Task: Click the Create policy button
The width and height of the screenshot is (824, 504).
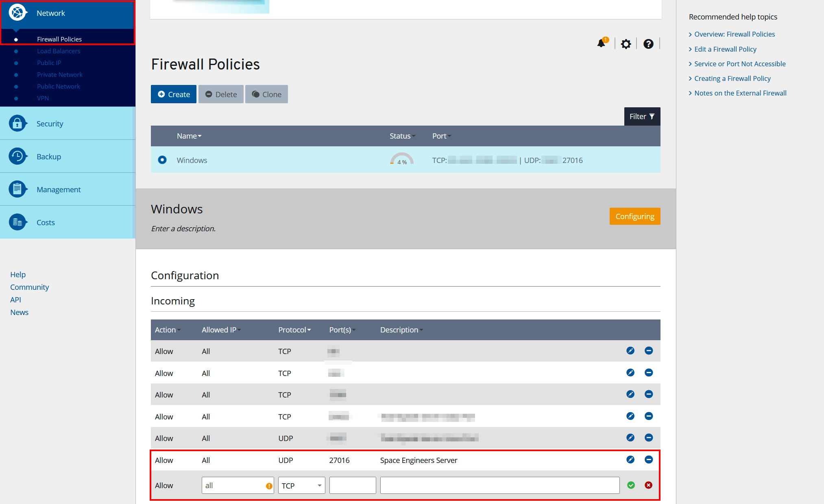Action: [174, 94]
